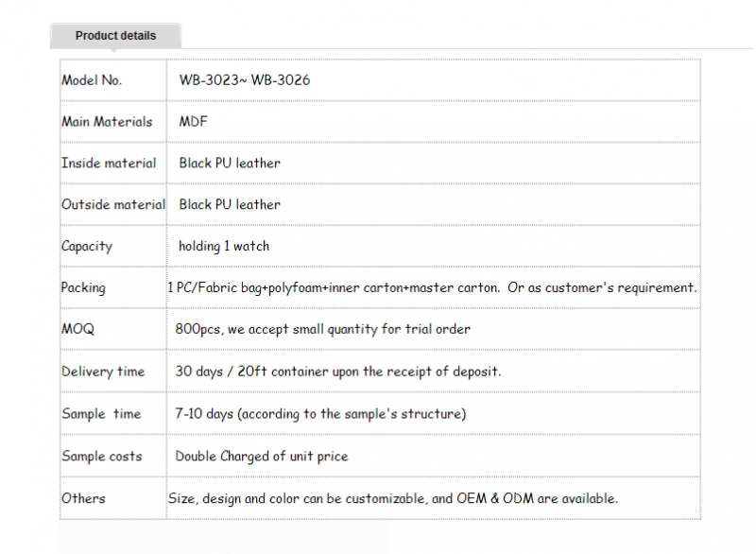Click the 30 days / 20ft container text

pos(338,372)
